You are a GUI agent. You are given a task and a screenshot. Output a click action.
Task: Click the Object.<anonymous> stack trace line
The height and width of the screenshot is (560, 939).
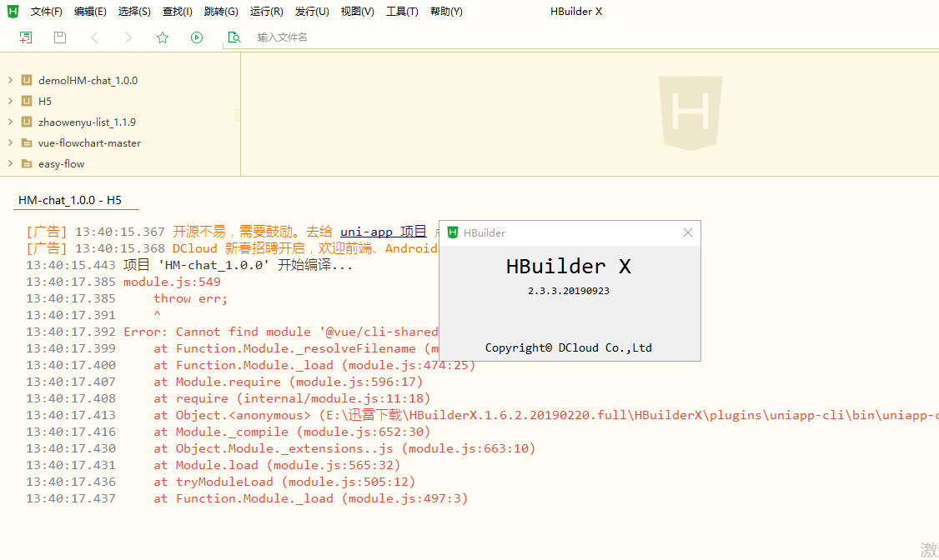546,415
